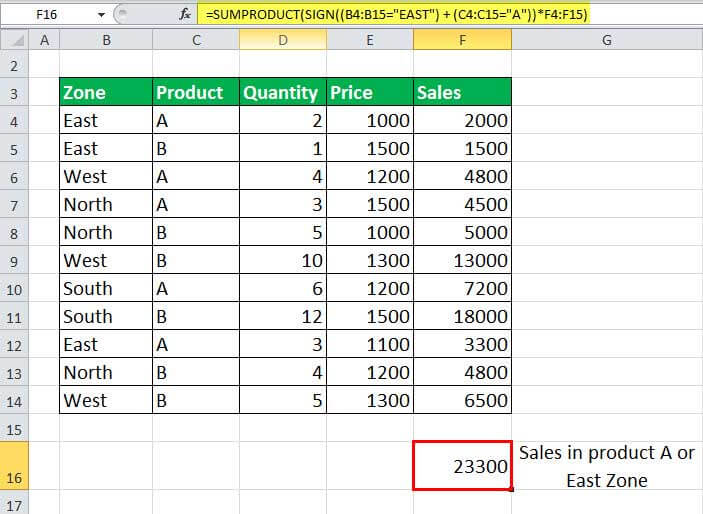
Task: Click West zone cell in row 6
Action: click(106, 176)
